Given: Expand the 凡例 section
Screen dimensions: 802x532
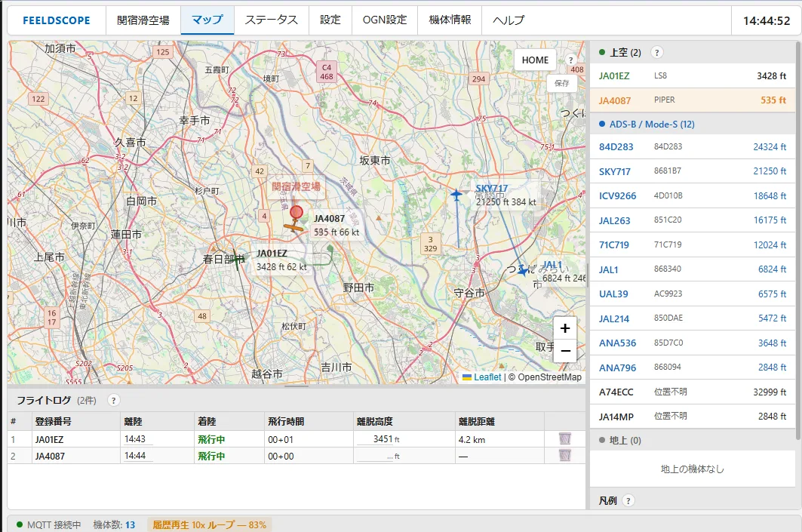Looking at the screenshot, I should coord(693,500).
